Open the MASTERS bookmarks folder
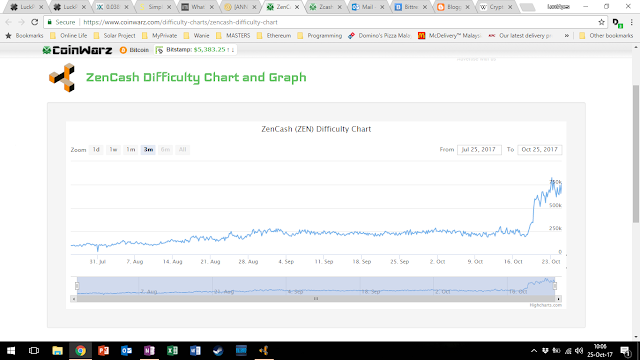The height and width of the screenshot is (360, 640). tap(233, 36)
